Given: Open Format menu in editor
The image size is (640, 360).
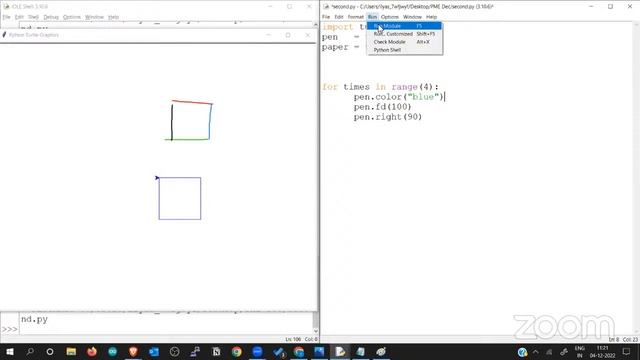Looking at the screenshot, I should click(x=356, y=17).
